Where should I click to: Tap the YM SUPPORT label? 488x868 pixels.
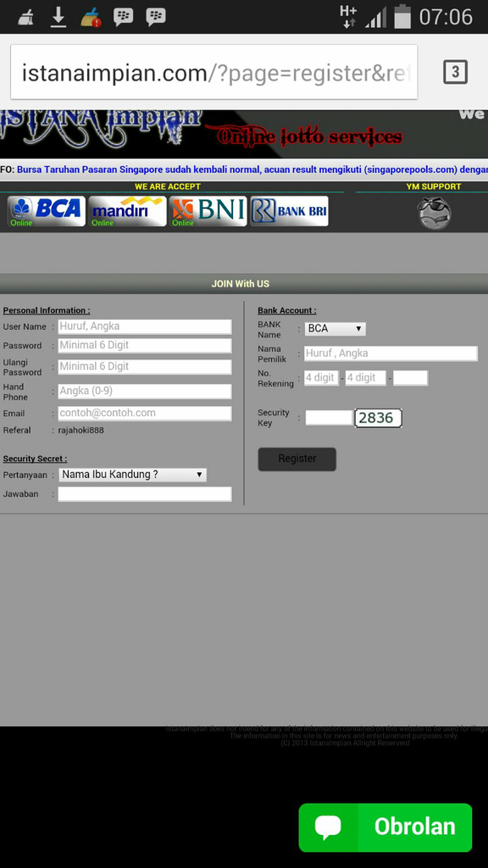coord(434,186)
